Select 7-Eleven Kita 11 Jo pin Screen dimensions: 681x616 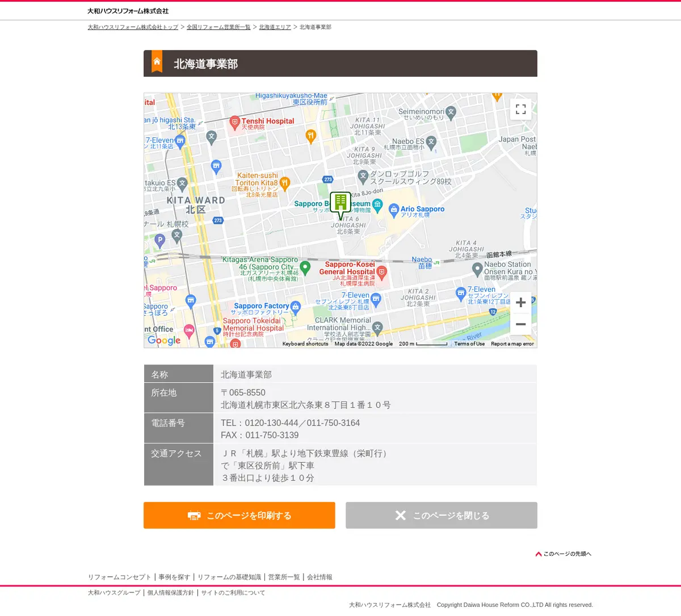point(180,141)
